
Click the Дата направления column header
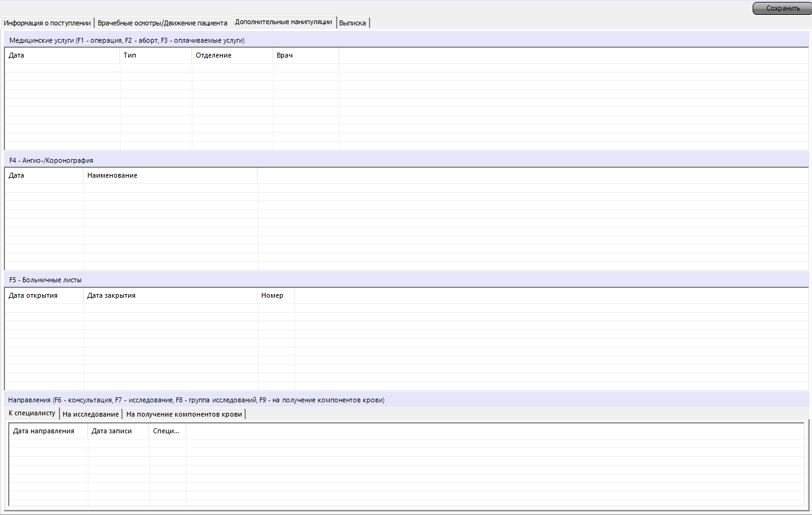pos(49,431)
